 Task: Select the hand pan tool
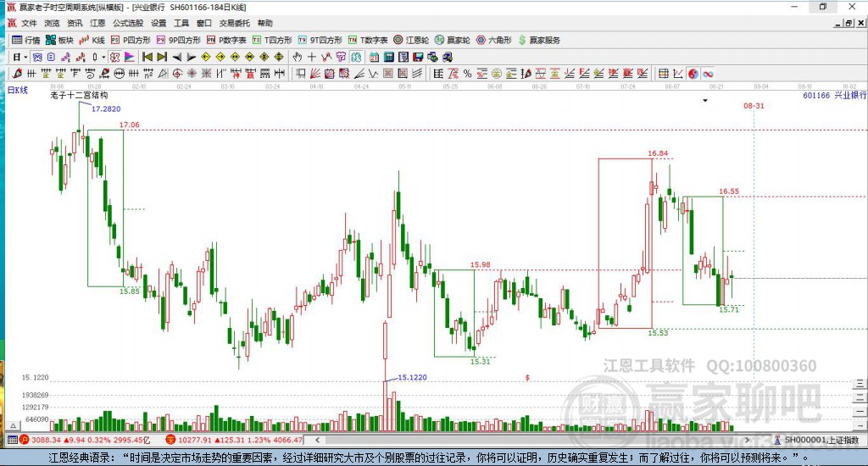pyautogui.click(x=298, y=57)
